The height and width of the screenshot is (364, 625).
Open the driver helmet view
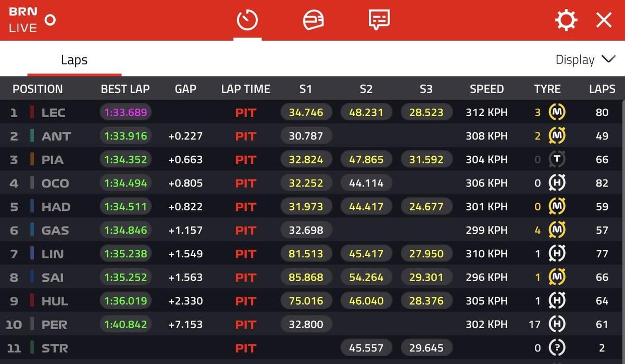pyautogui.click(x=313, y=20)
